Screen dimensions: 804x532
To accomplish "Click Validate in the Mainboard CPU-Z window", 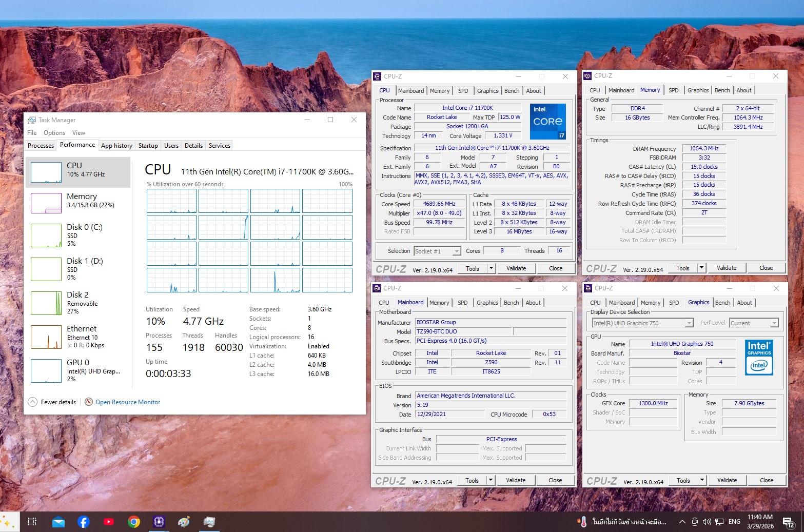I will [516, 481].
